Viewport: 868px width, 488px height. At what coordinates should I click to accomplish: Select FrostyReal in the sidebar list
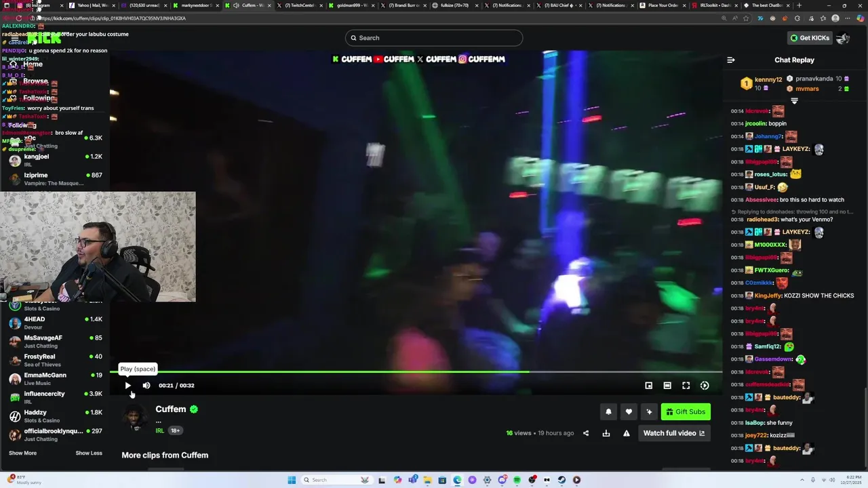pyautogui.click(x=55, y=360)
